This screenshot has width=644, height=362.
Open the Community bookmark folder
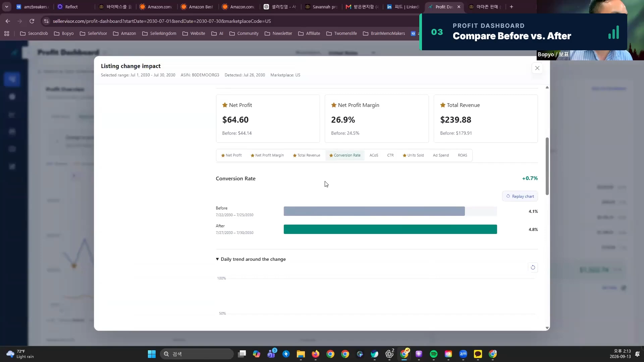pos(244,34)
